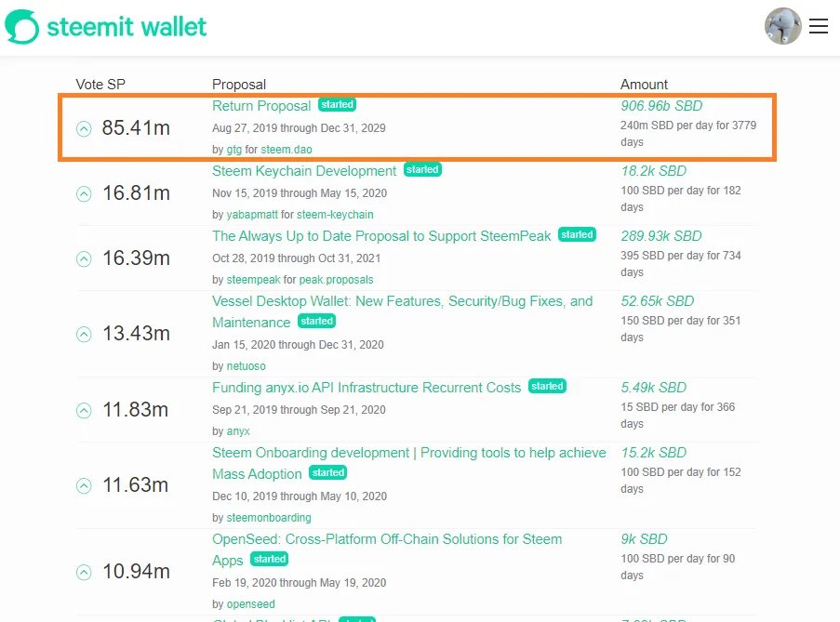Open the hamburger menu
Screen dimensions: 840x622
[819, 26]
